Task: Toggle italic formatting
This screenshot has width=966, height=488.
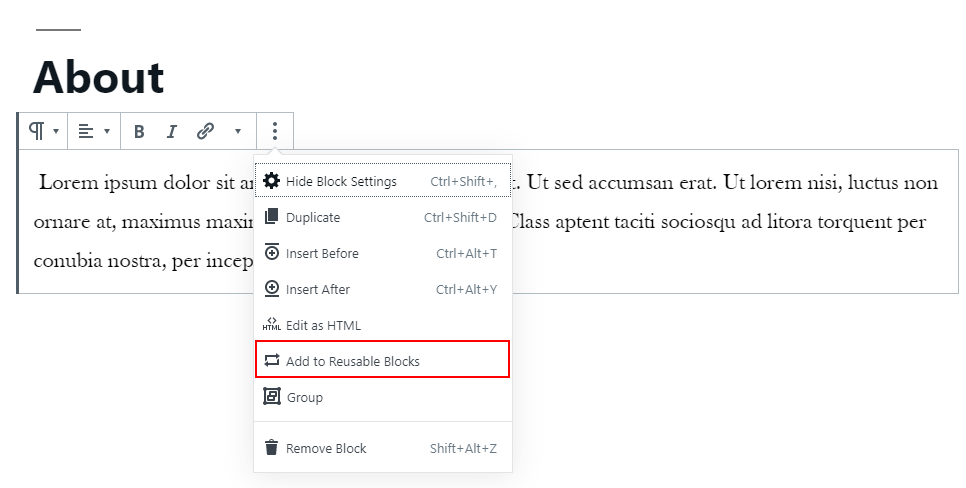Action: pos(172,131)
